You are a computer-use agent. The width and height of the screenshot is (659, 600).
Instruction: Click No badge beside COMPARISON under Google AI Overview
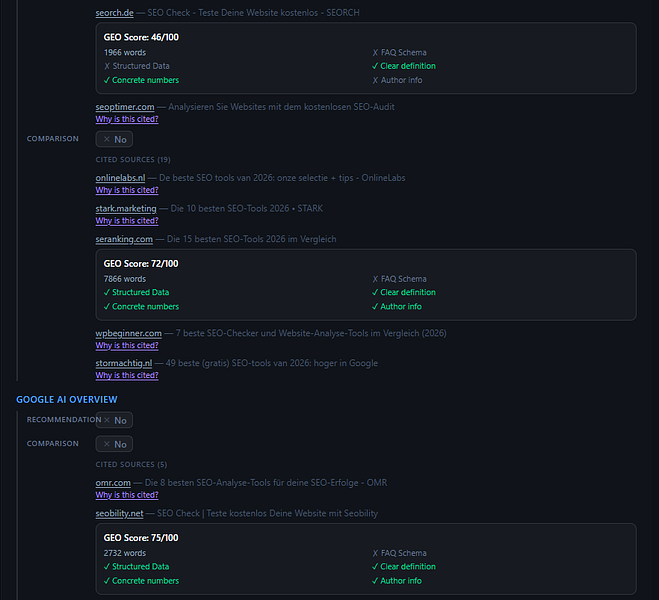pos(114,445)
